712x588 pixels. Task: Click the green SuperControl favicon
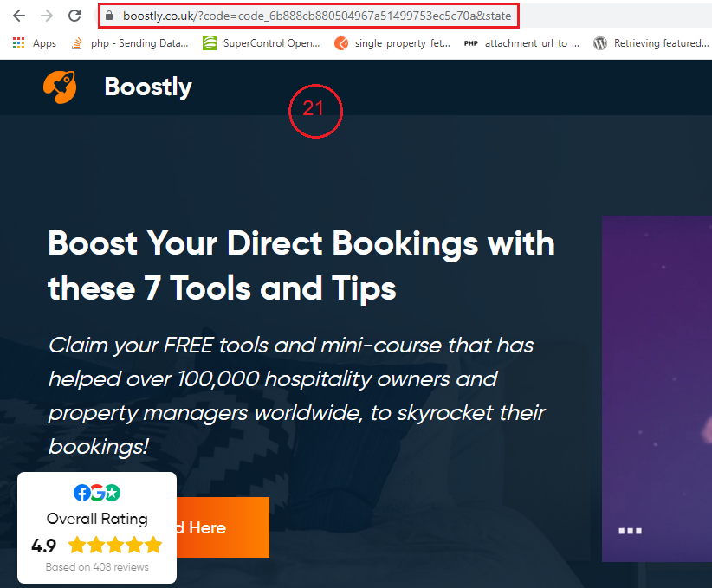tap(210, 43)
